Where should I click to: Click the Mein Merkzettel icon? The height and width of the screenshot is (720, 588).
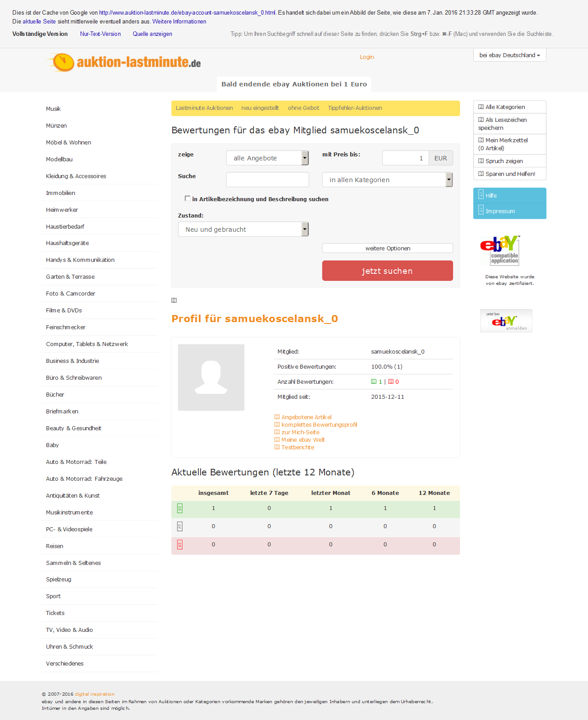[481, 140]
